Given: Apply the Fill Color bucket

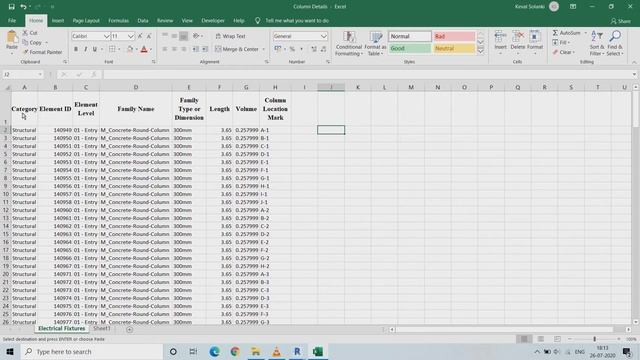Looking at the screenshot, I should point(130,49).
